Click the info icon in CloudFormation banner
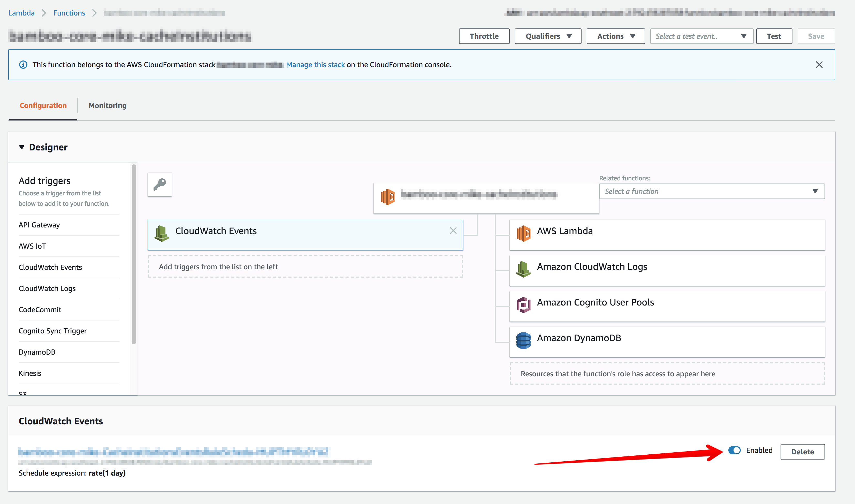This screenshot has width=855, height=504. (x=23, y=65)
